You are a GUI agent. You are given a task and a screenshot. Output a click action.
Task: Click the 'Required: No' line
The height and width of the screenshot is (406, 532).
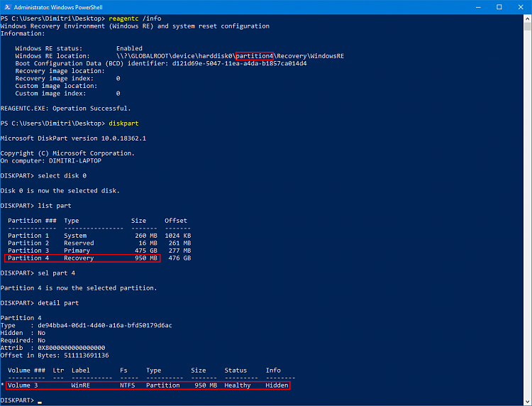[23, 340]
